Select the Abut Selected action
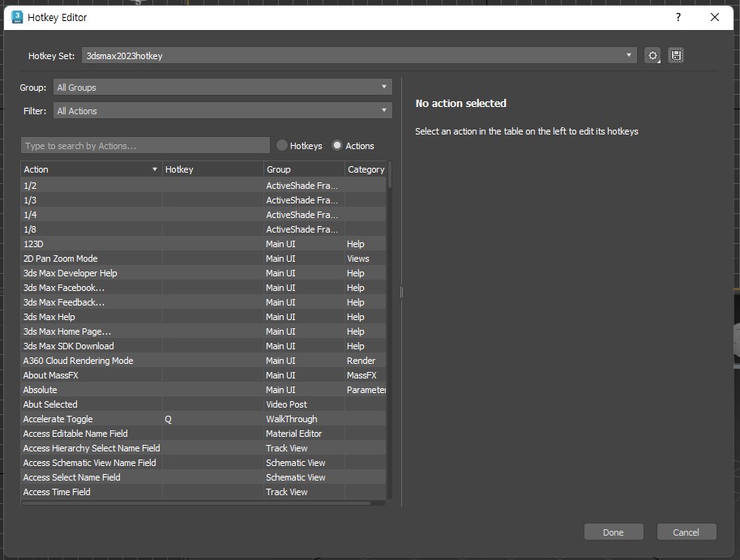The height and width of the screenshot is (560, 740). 203,404
